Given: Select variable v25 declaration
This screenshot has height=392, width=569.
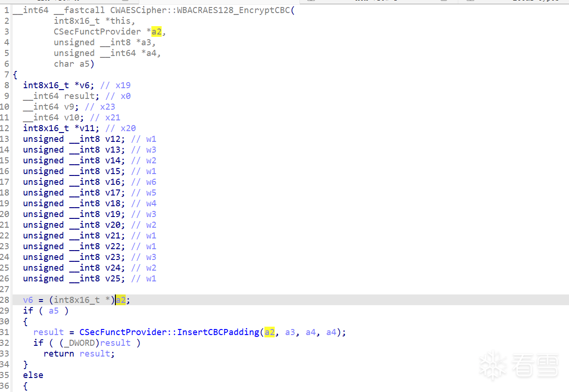Looking at the screenshot, I should [x=113, y=278].
